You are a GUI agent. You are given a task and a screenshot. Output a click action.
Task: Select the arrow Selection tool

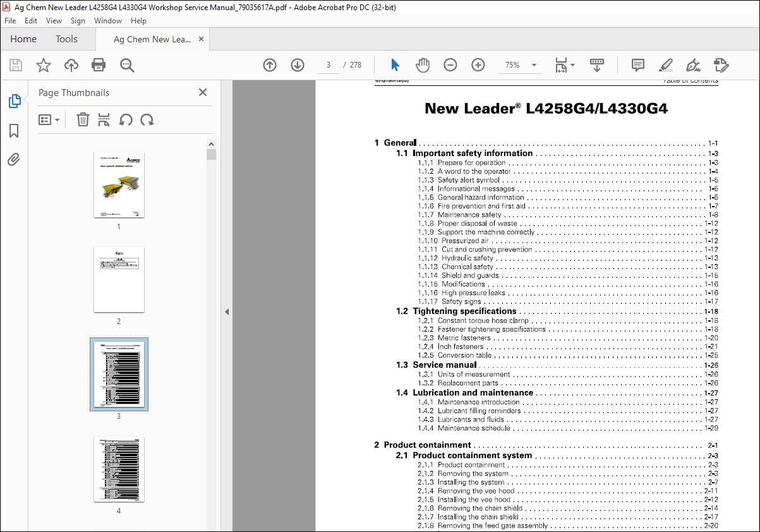tap(395, 65)
